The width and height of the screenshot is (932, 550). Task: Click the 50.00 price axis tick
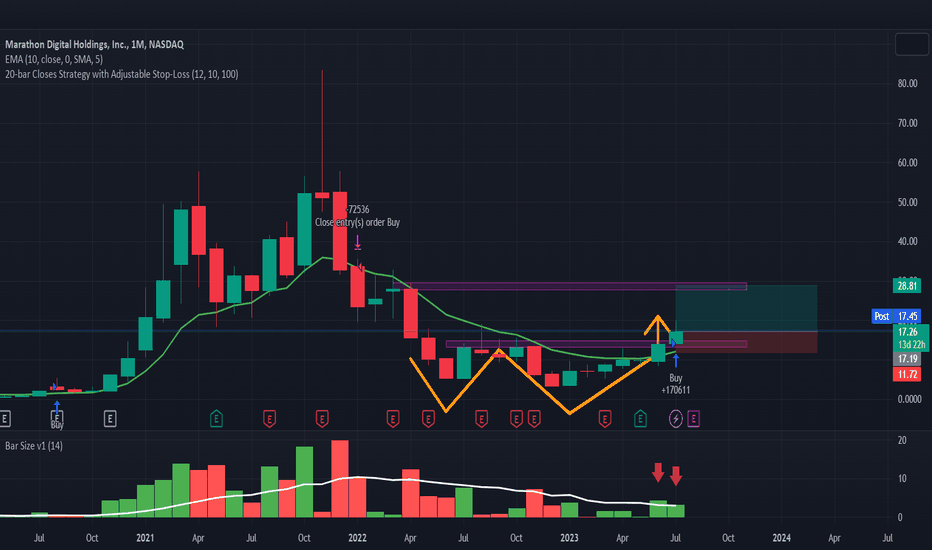coord(907,202)
